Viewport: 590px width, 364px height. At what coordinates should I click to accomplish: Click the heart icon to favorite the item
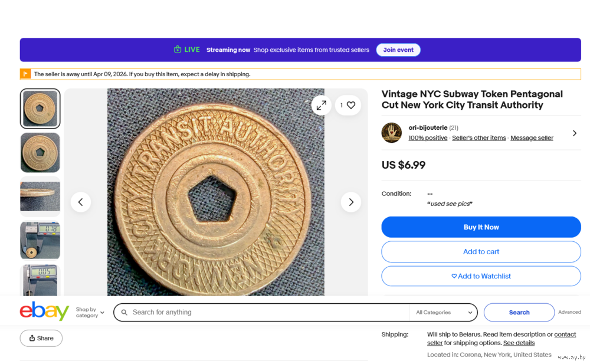pos(351,106)
